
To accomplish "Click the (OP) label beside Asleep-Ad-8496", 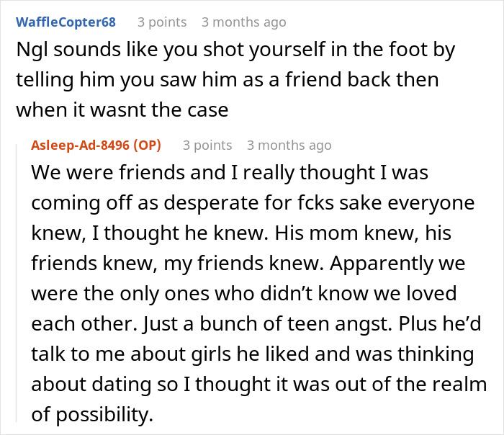I will pos(147,145).
